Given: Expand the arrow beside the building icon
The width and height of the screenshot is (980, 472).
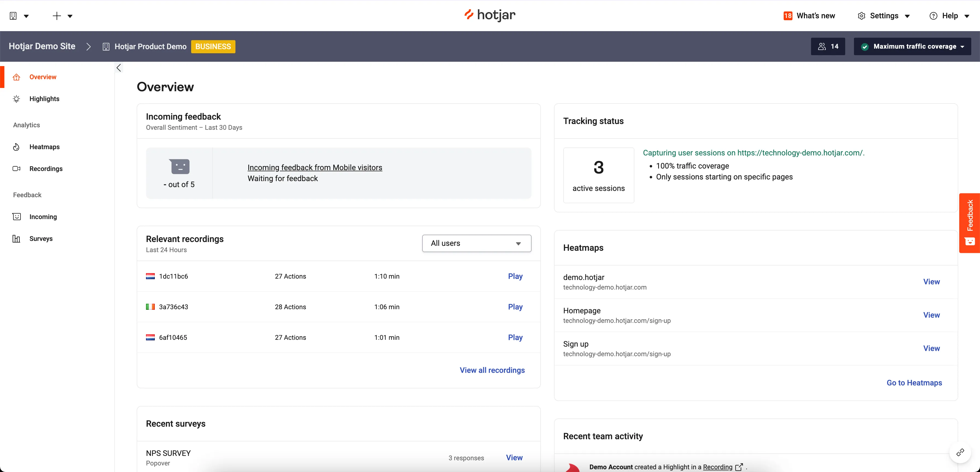Looking at the screenshot, I should click(x=26, y=16).
